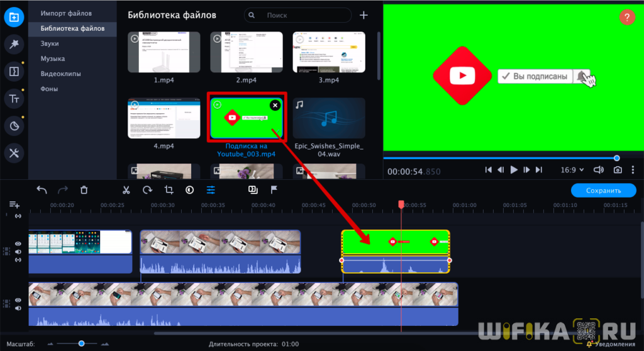The image size is (644, 351).
Task: Jump to the next clip
Action: 539,170
